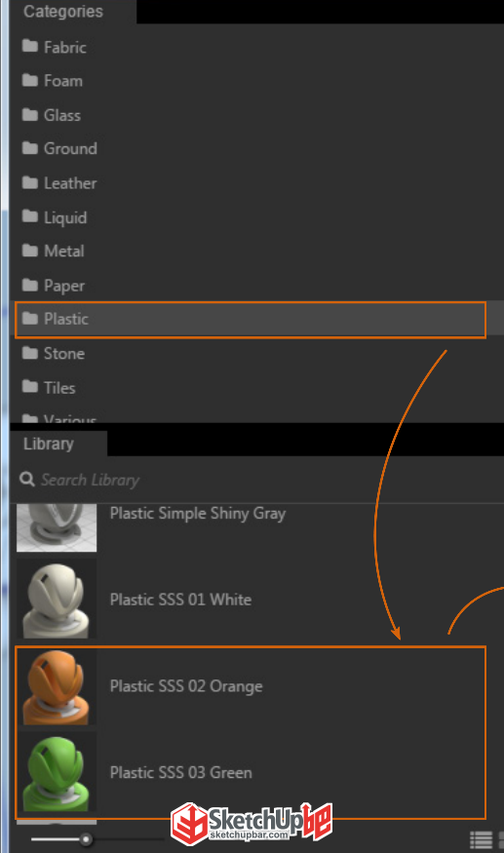Click the Liquid folder icon
The height and width of the screenshot is (853, 504).
[30, 216]
